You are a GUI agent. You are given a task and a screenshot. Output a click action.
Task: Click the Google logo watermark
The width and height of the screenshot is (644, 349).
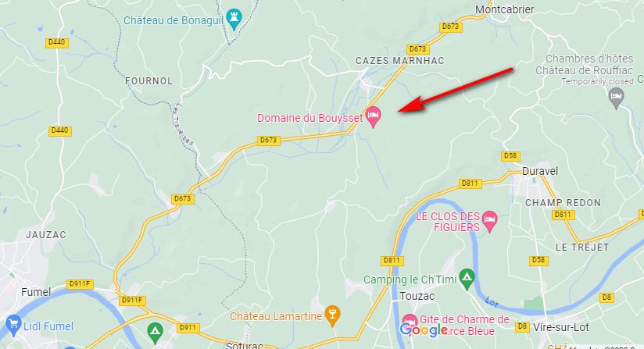click(x=424, y=329)
